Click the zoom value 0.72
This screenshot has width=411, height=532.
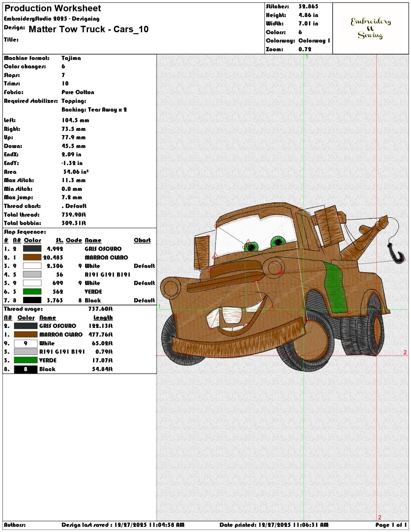[305, 49]
